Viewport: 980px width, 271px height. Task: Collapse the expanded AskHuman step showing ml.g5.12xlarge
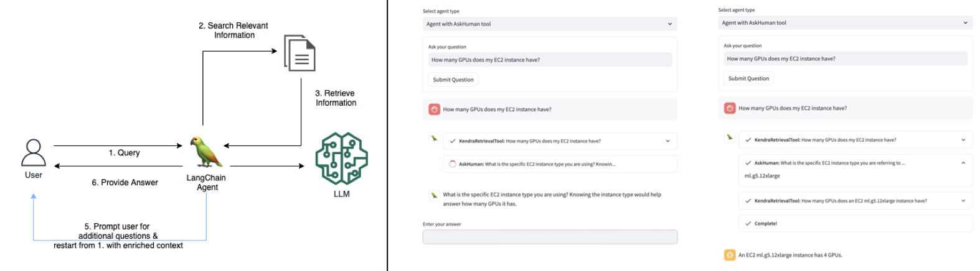click(963, 163)
